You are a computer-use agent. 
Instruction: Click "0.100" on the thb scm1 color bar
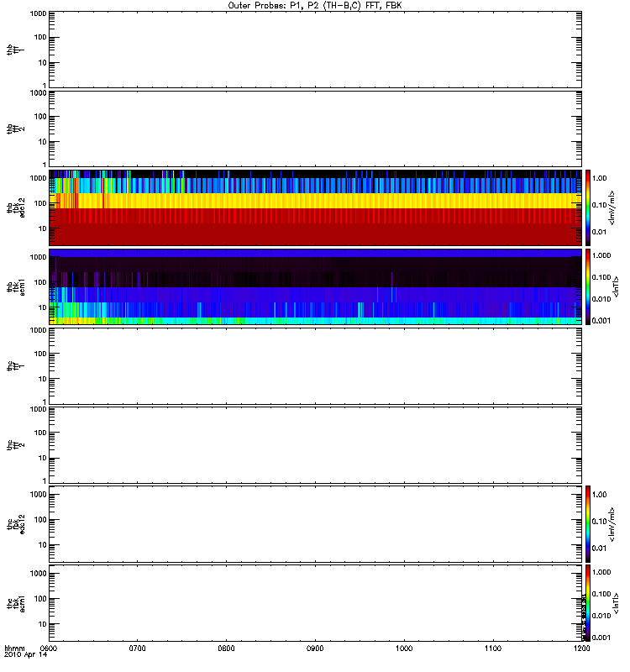601,277
